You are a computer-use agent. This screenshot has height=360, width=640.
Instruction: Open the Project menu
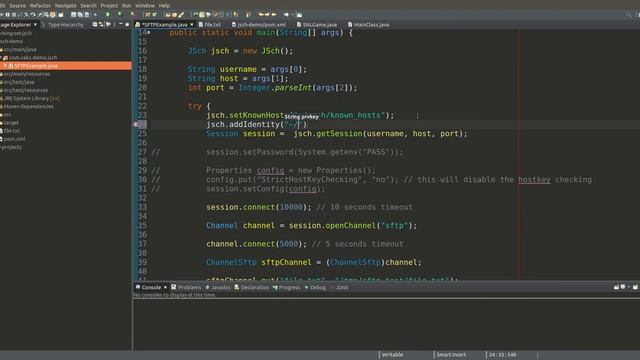(x=109, y=6)
